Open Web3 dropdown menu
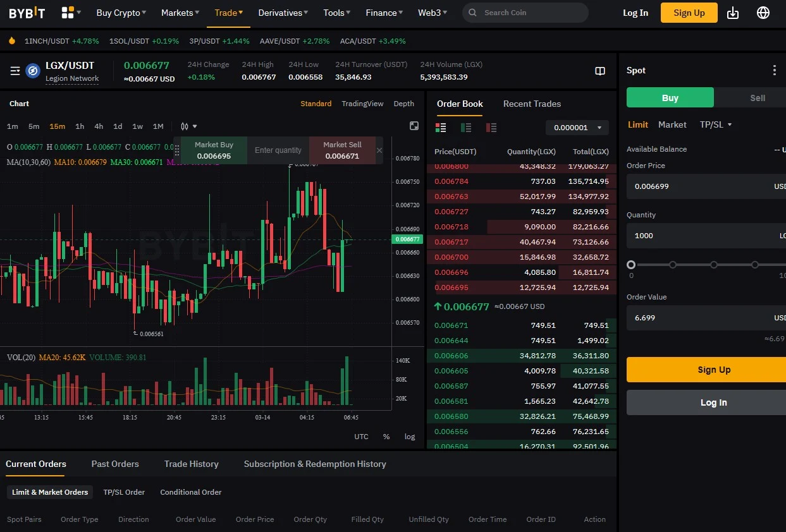This screenshot has height=532, width=786. point(433,13)
